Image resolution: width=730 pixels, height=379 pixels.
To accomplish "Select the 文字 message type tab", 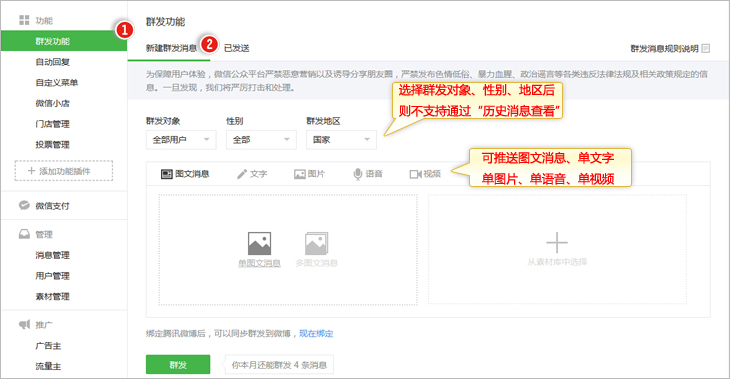I will tap(252, 174).
